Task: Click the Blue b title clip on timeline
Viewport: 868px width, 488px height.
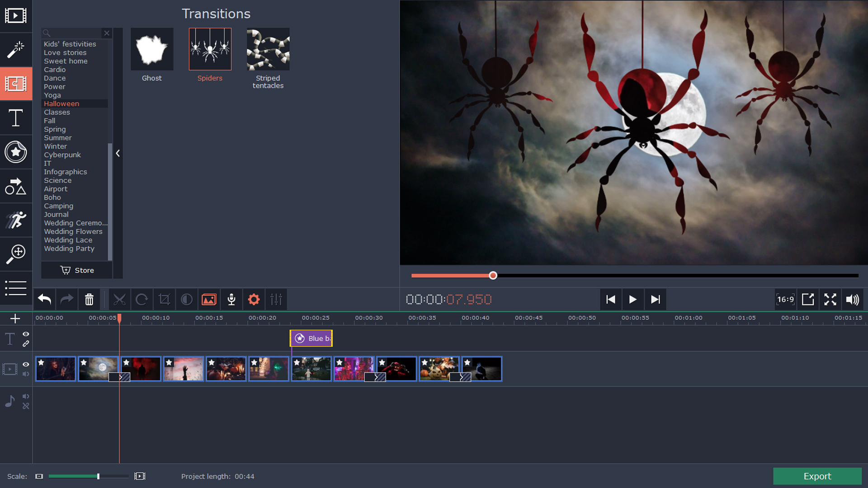Action: [310, 338]
